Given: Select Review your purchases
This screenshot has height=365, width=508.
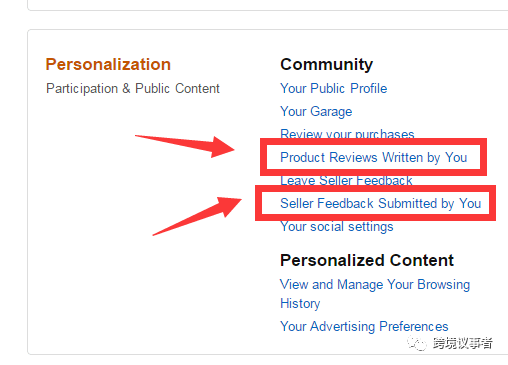Looking at the screenshot, I should [x=347, y=134].
